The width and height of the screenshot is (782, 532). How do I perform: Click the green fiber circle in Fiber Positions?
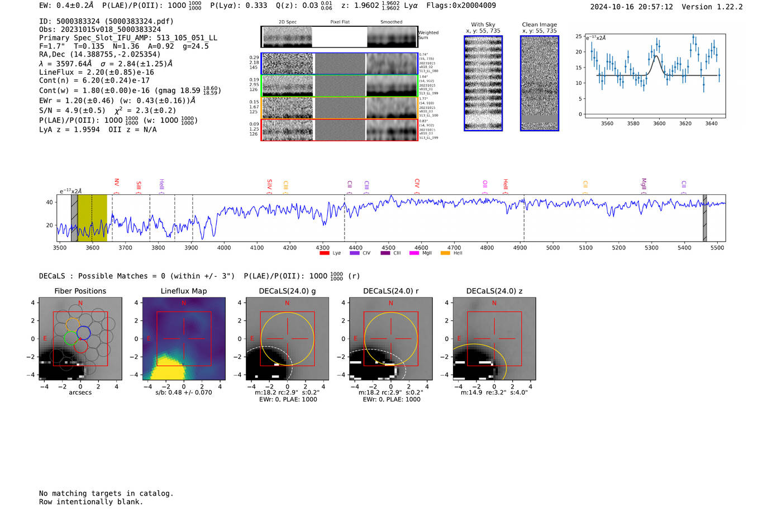point(70,338)
